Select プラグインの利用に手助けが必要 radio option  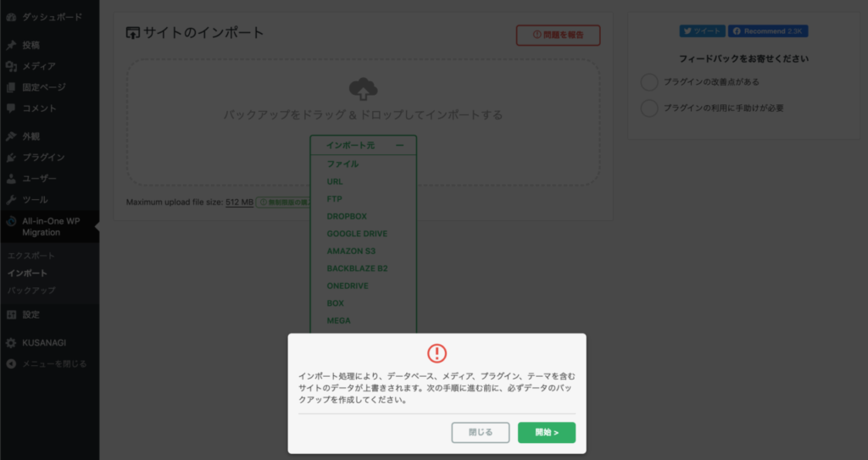[649, 108]
